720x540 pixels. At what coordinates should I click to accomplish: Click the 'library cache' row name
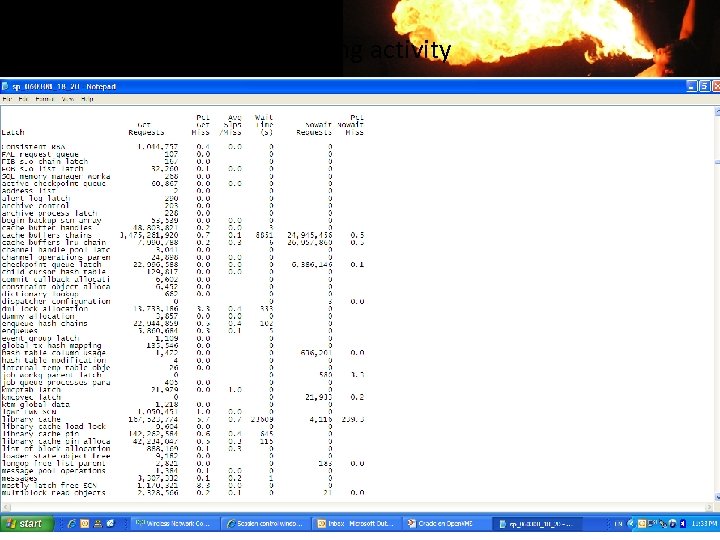point(31,419)
